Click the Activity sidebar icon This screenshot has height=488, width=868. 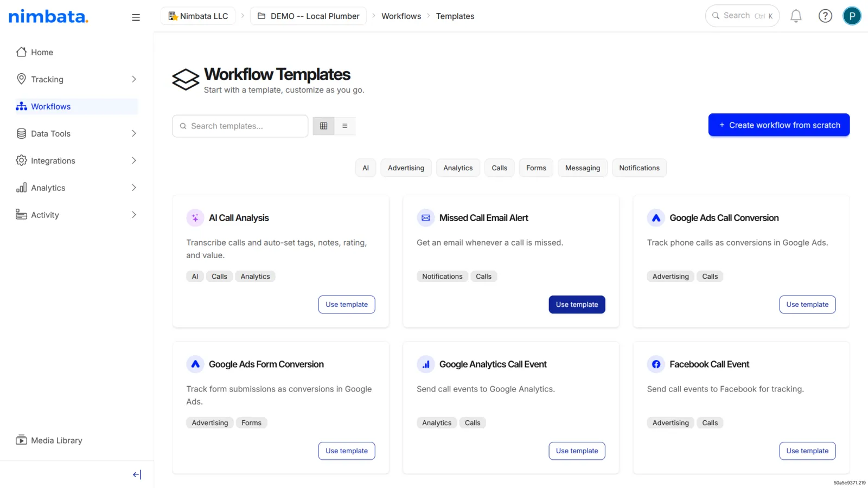tap(21, 215)
